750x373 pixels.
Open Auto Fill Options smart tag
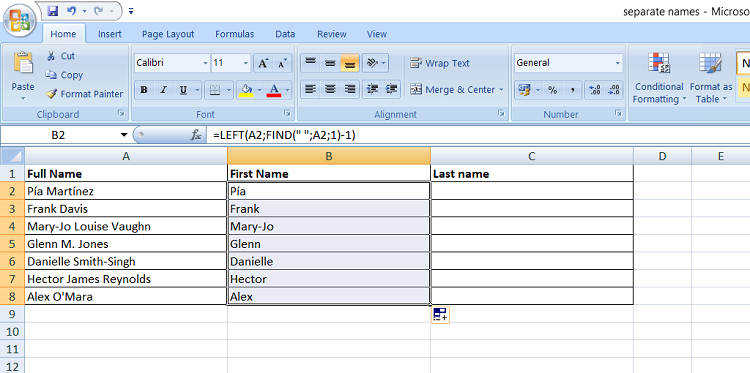[440, 315]
